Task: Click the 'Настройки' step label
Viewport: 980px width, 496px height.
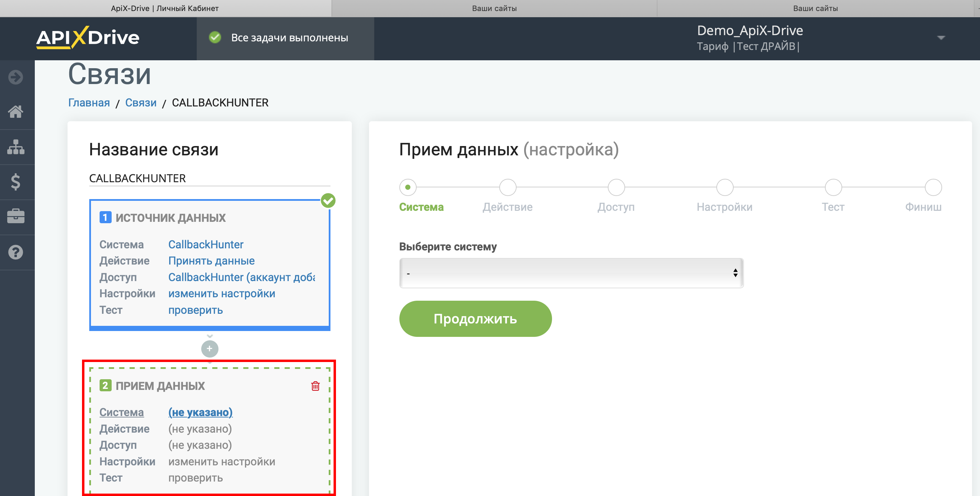Action: [724, 207]
